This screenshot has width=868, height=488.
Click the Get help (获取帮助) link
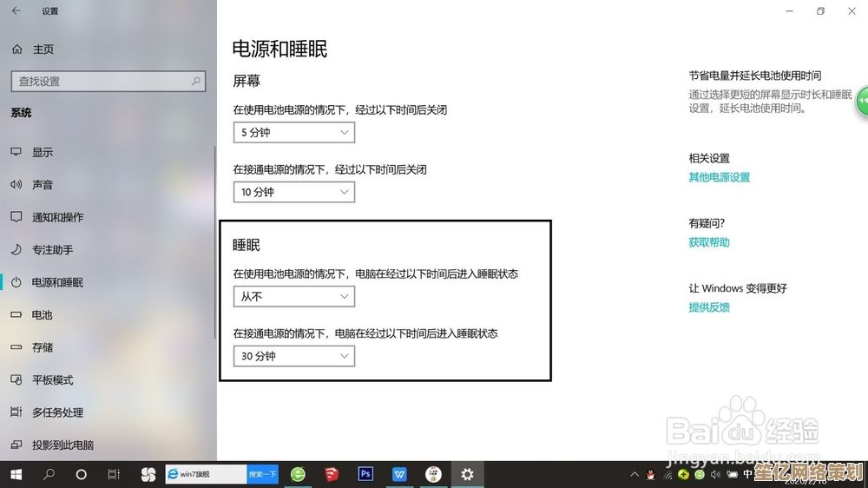point(709,242)
